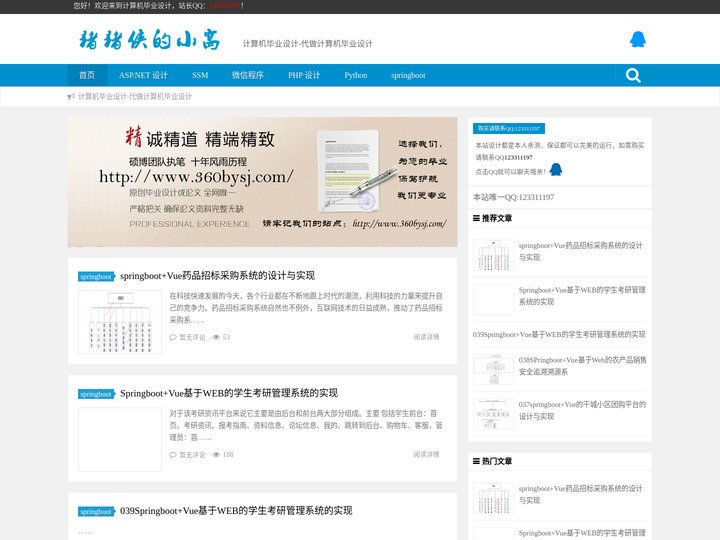Open article springboot+Vue药品招标采购系统的设计与实现 title
This screenshot has width=720, height=540.
pos(217,276)
